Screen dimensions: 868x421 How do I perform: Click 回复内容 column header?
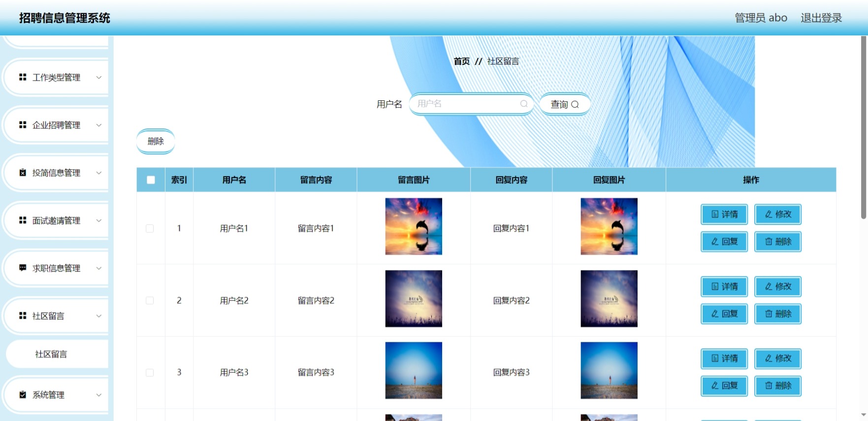tap(511, 180)
